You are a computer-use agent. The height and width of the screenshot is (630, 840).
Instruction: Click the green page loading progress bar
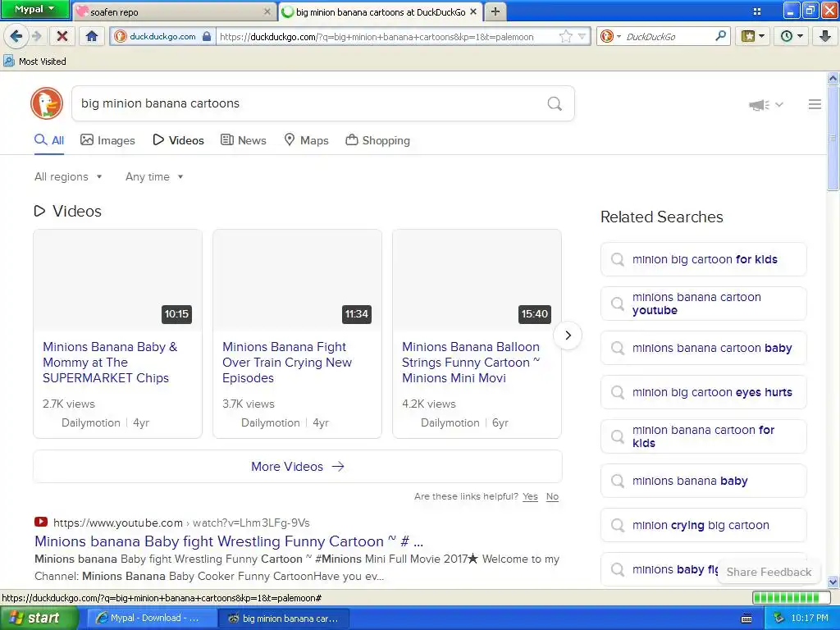click(x=793, y=598)
